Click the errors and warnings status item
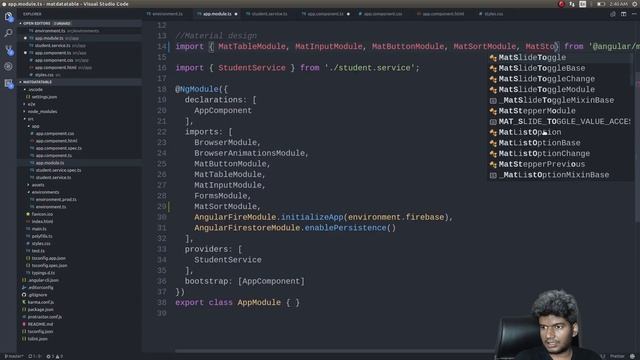 55,356
